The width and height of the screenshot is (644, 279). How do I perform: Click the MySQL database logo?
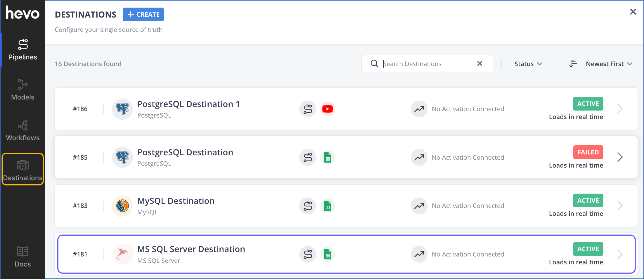[122, 206]
